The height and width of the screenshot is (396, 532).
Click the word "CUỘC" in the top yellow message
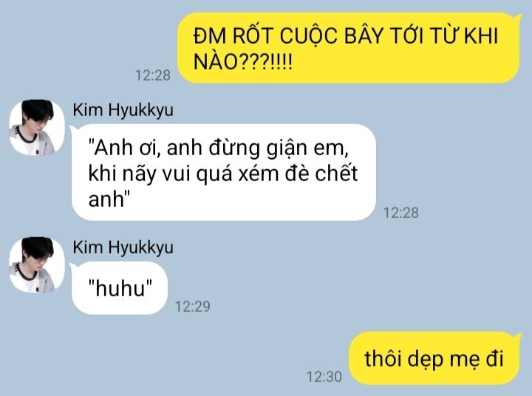[x=309, y=35]
